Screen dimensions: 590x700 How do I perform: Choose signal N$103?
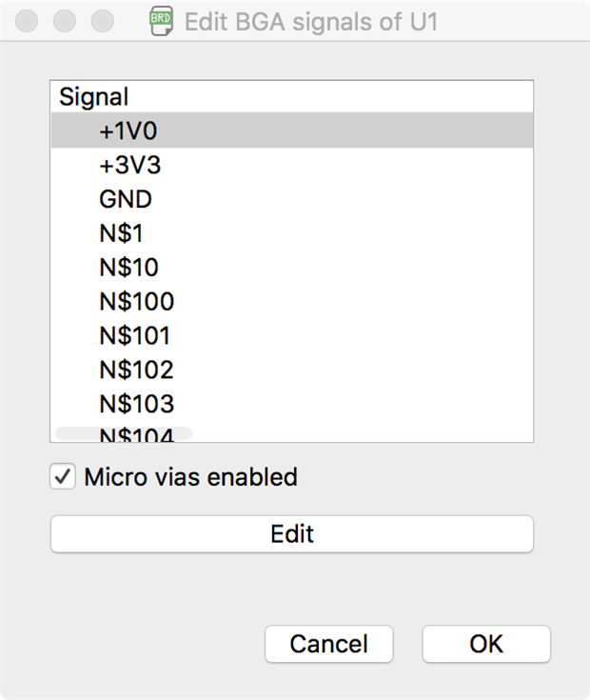(x=136, y=404)
